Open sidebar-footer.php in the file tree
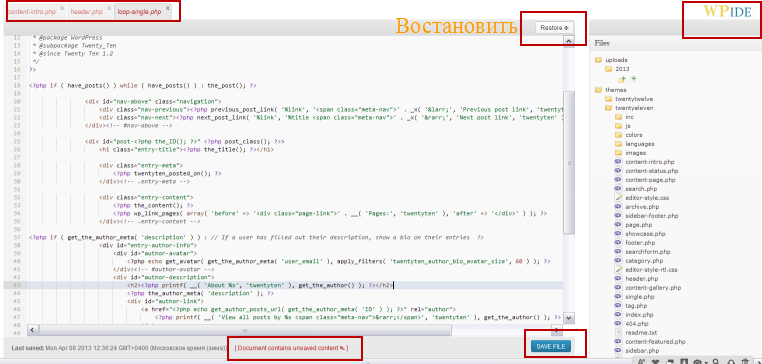Screen dimensions: 762x364 point(651,216)
